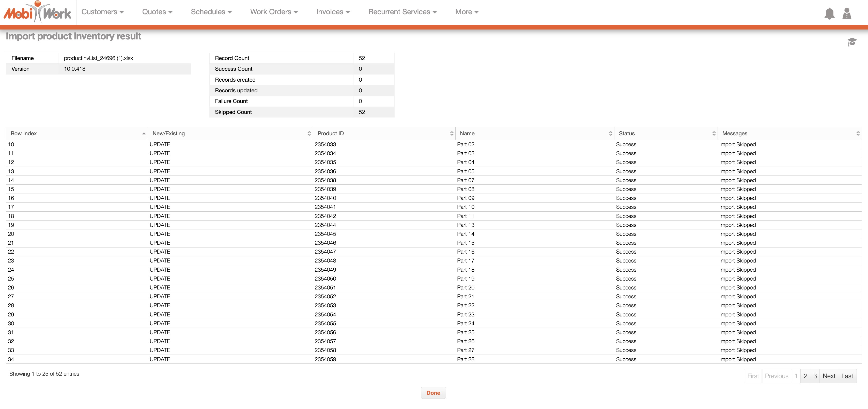Select the row for Part 15
This screenshot has height=409, width=868.
[x=465, y=243]
